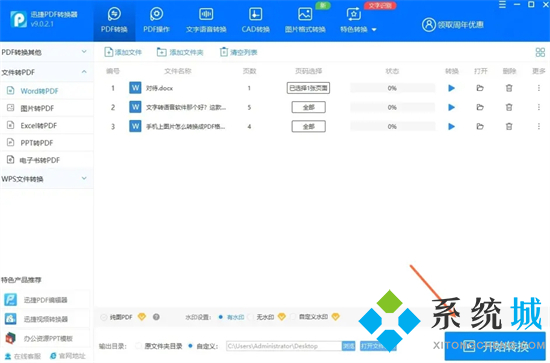Click progress bar of row 2 file
The width and height of the screenshot is (550, 363).
pyautogui.click(x=392, y=107)
